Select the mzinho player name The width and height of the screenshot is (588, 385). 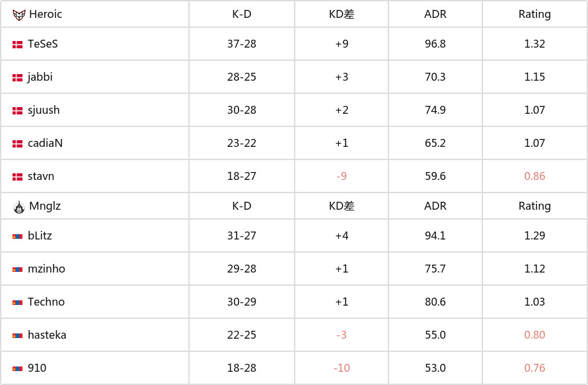[46, 269]
